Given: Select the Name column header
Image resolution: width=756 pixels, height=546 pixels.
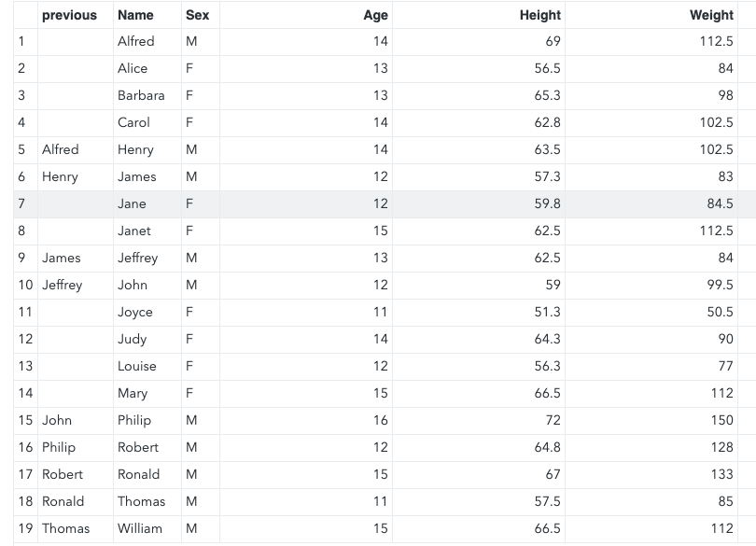Looking at the screenshot, I should click(135, 15).
